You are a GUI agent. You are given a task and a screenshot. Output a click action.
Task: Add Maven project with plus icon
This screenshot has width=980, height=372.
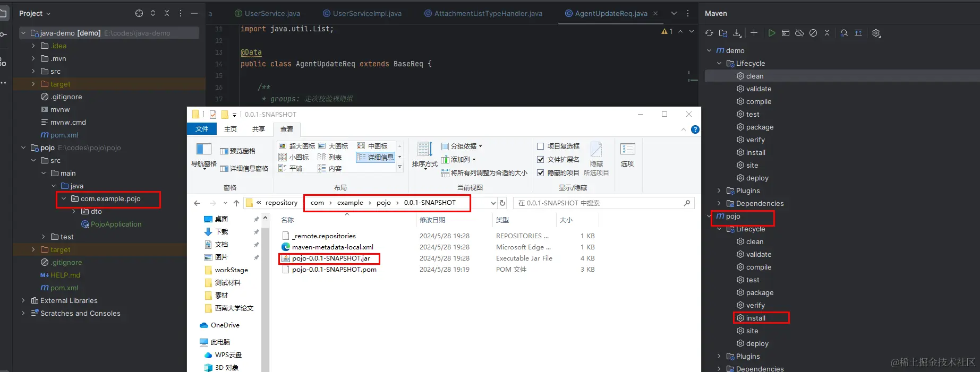click(754, 33)
